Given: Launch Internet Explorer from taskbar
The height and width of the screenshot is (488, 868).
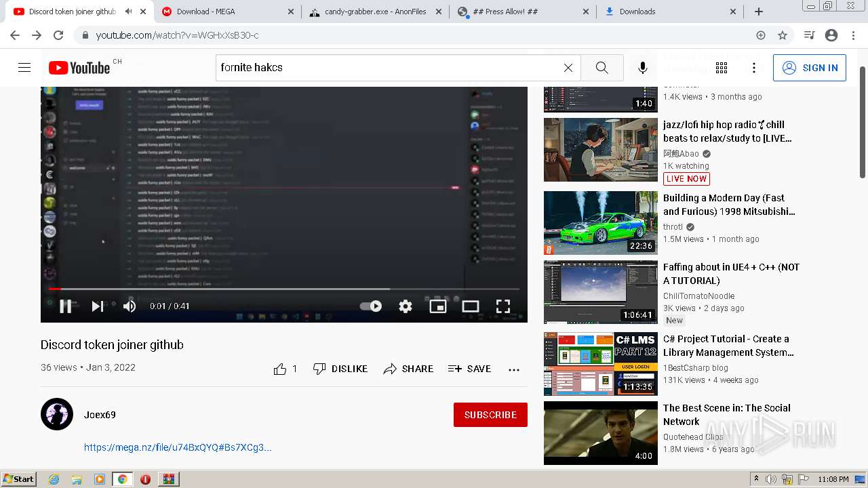Looking at the screenshot, I should point(54,479).
